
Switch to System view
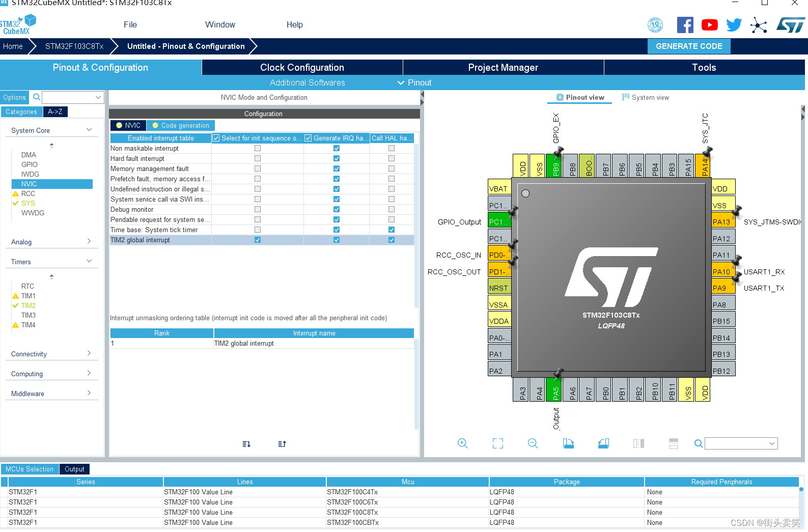(x=646, y=97)
